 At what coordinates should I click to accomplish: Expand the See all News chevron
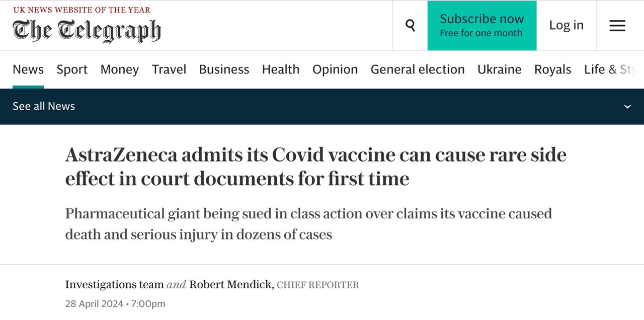point(627,107)
